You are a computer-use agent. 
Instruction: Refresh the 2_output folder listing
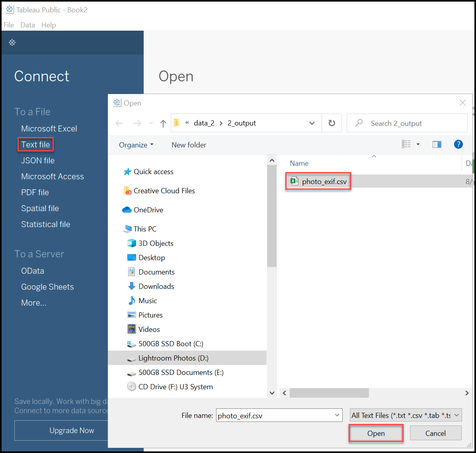tap(332, 123)
